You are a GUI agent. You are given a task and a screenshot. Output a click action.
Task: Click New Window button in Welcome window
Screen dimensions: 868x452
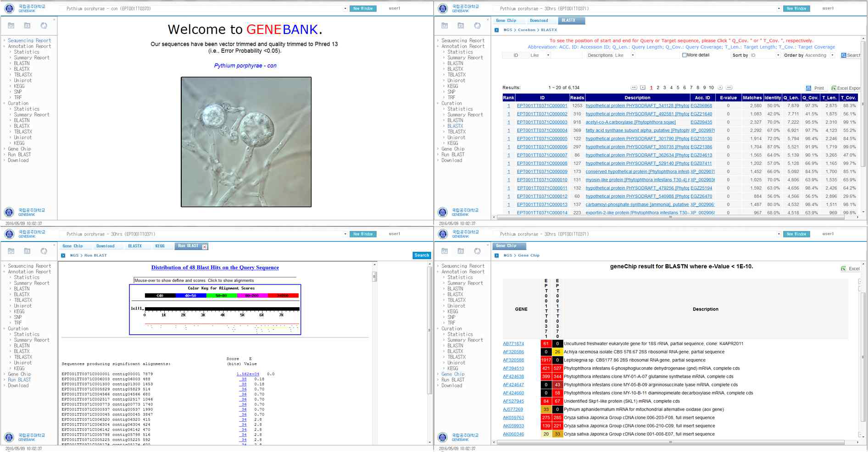(x=363, y=9)
